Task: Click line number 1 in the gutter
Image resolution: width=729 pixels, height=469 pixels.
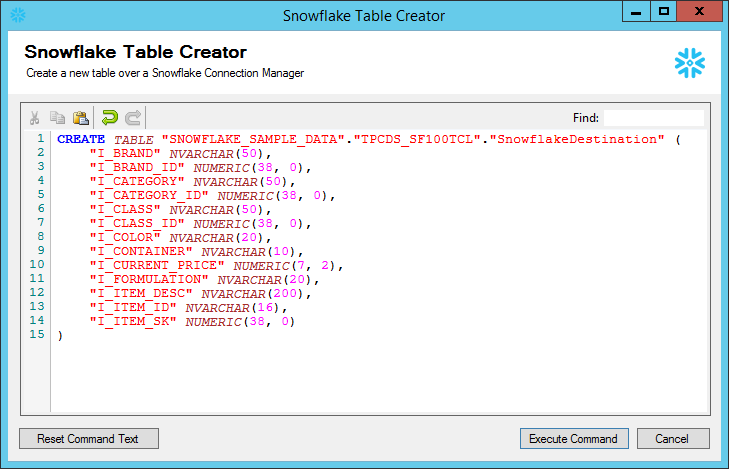Action: (41, 139)
